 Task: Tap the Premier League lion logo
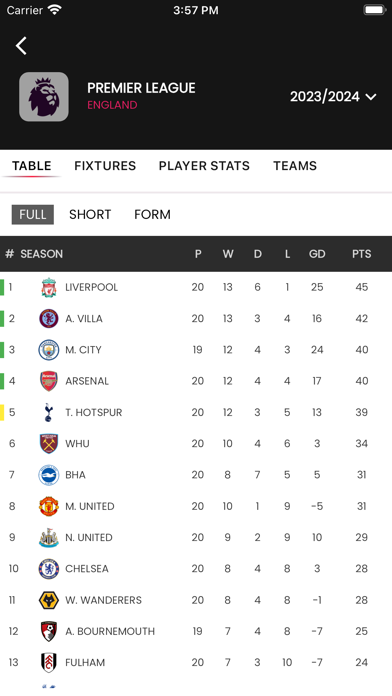pyautogui.click(x=44, y=97)
